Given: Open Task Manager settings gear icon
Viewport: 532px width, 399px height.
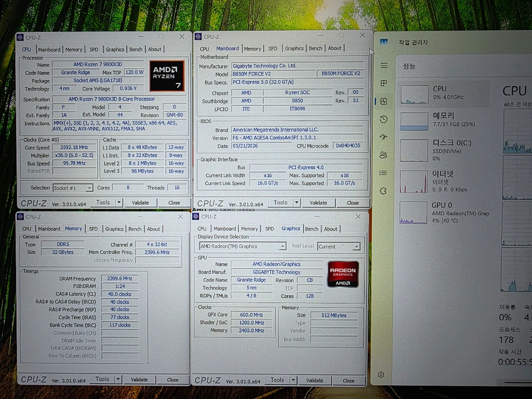Looking at the screenshot, I should click(x=381, y=375).
